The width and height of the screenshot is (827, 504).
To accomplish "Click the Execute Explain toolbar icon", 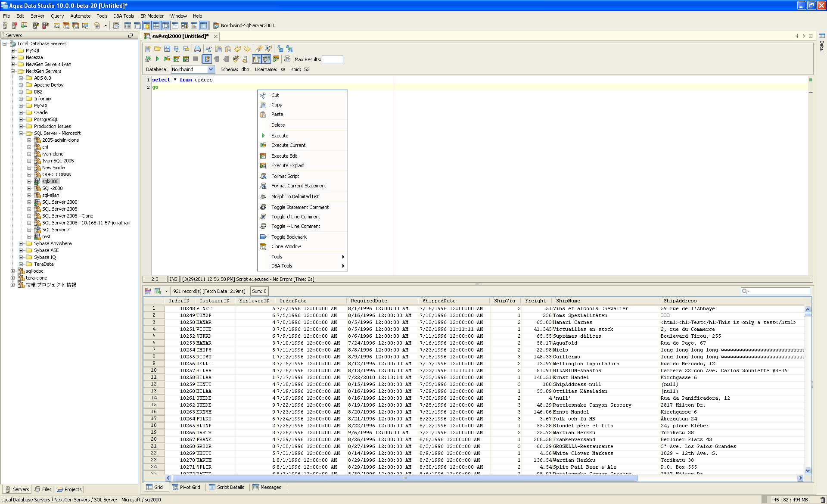I will pyautogui.click(x=186, y=59).
